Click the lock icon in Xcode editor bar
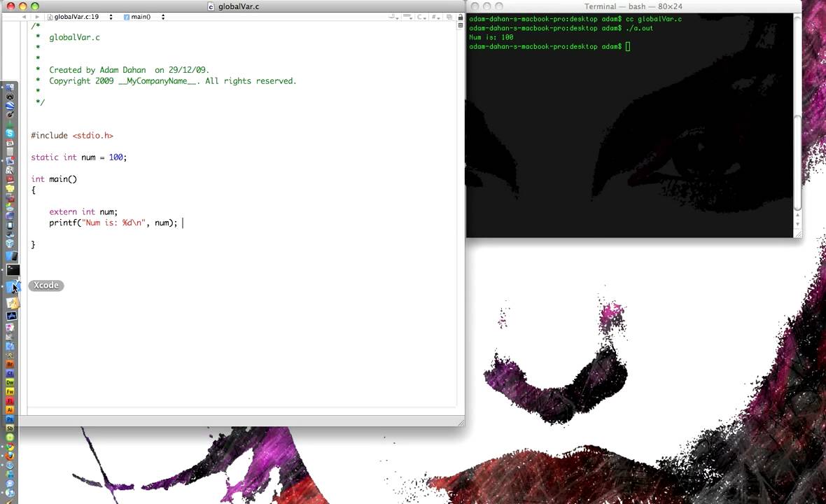 coord(461,16)
